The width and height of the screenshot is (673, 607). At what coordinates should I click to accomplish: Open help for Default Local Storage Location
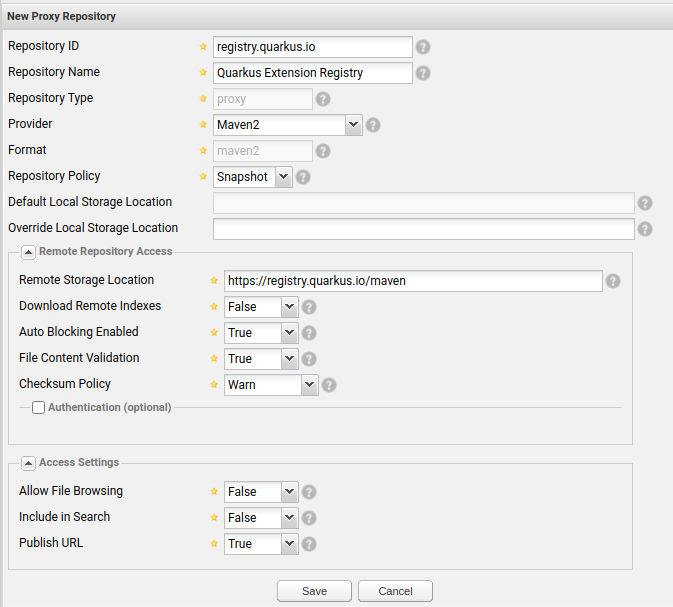click(x=645, y=203)
